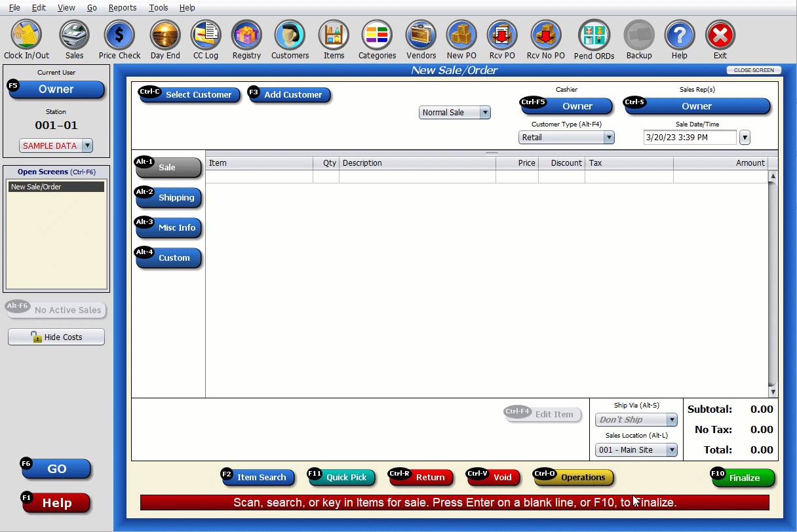Open Pend ORDs
The image size is (797, 532).
tap(594, 34)
